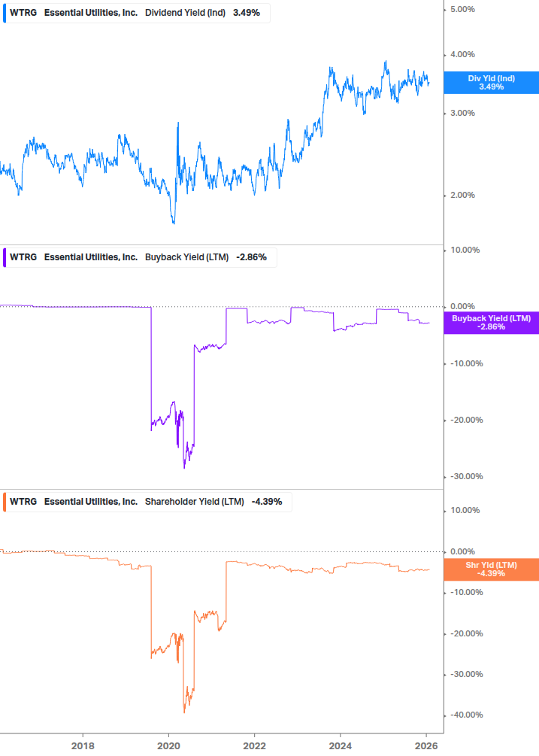The height and width of the screenshot is (756, 539).
Task: Click WTRG ticker in the Dividend Yield legend
Action: [23, 13]
